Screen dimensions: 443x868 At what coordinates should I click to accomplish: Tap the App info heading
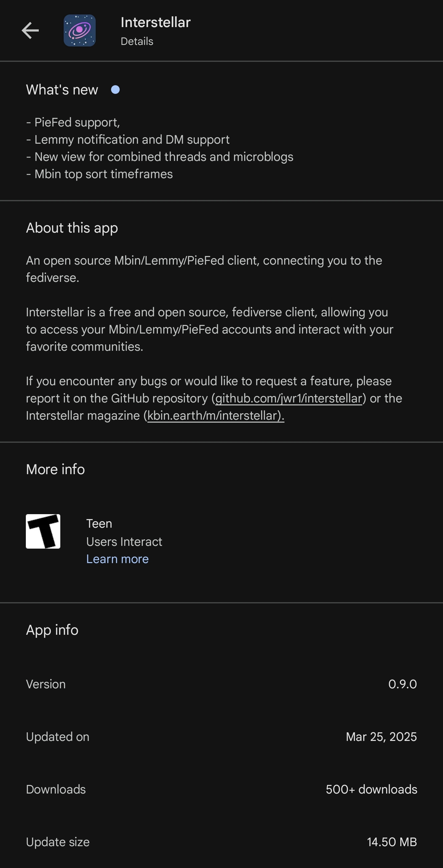tap(52, 630)
